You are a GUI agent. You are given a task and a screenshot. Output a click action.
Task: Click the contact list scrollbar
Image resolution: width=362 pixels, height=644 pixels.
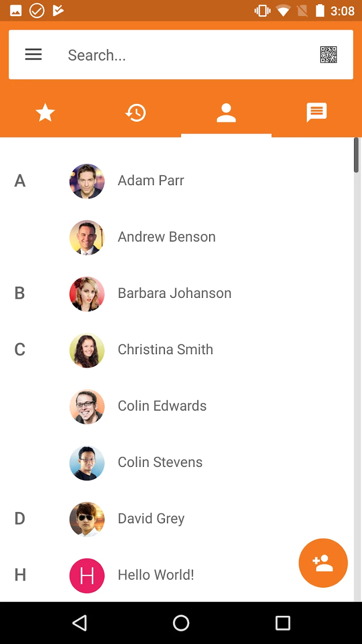click(x=356, y=155)
